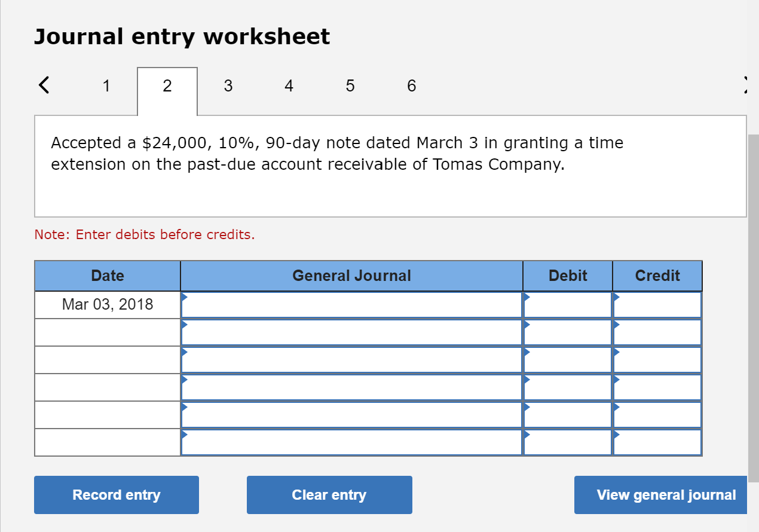Open View general journal
The height and width of the screenshot is (532, 759).
coord(660,495)
